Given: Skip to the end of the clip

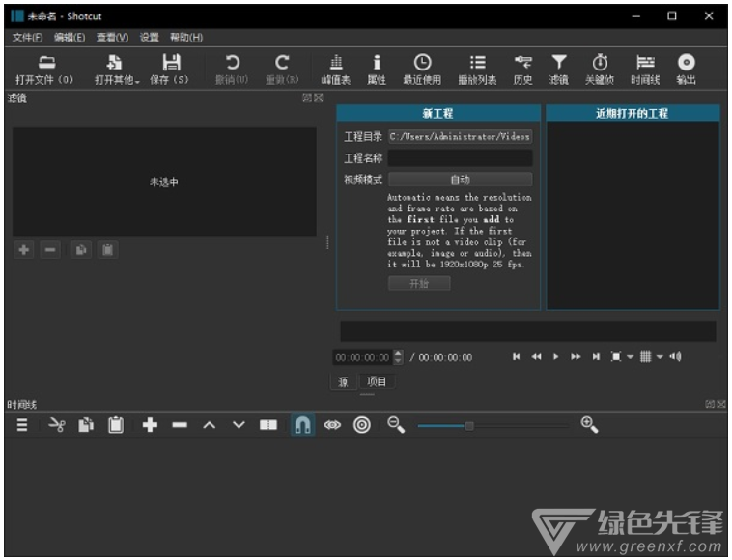Looking at the screenshot, I should click(596, 357).
